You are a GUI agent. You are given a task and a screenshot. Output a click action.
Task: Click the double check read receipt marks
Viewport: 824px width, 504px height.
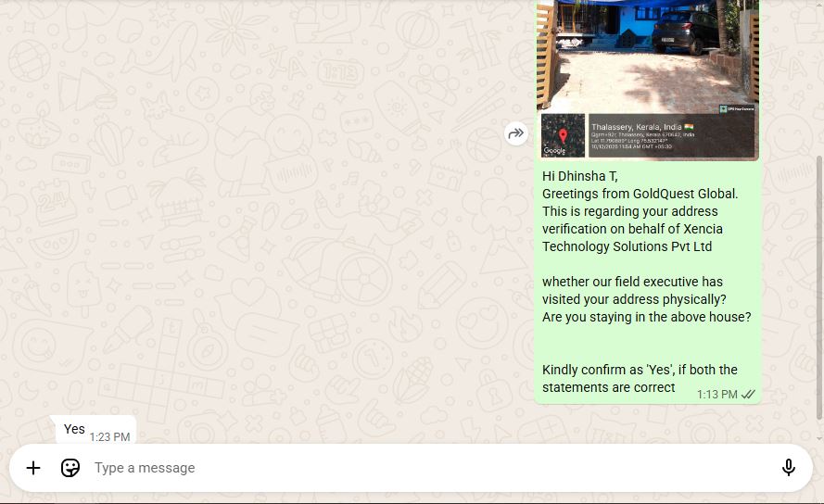click(x=749, y=395)
